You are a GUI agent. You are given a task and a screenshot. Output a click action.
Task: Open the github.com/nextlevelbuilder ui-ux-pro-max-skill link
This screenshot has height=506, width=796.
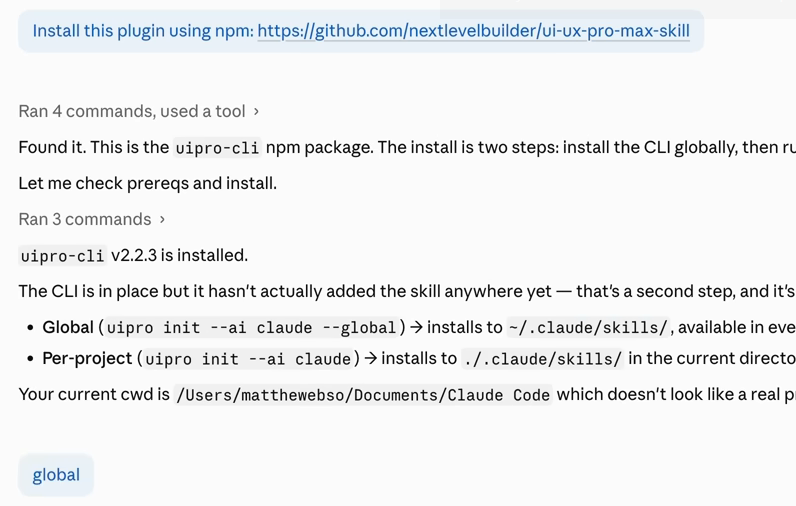tap(473, 31)
